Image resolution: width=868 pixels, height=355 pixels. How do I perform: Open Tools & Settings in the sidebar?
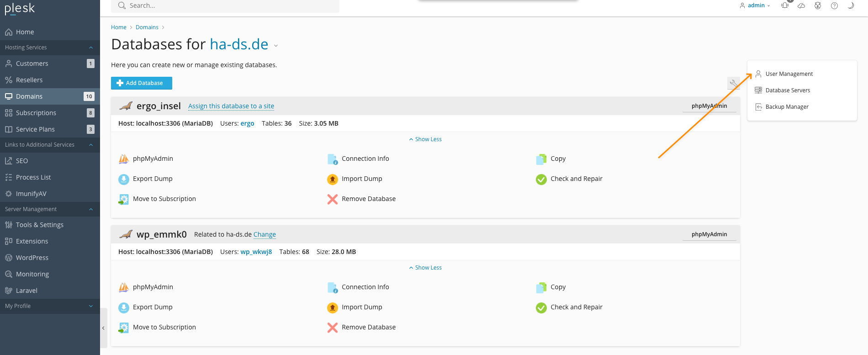coord(40,225)
